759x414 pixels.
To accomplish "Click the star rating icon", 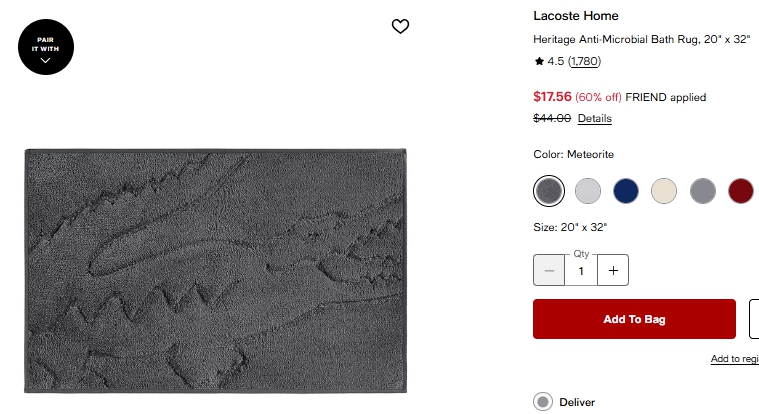I will [539, 62].
